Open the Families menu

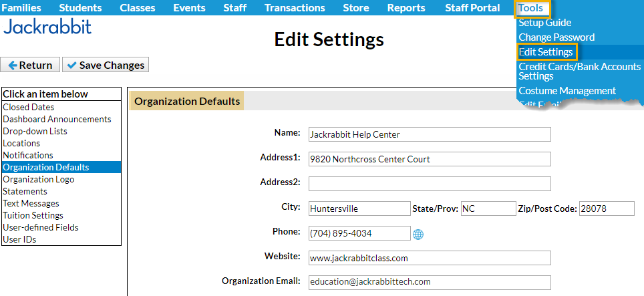(x=22, y=8)
